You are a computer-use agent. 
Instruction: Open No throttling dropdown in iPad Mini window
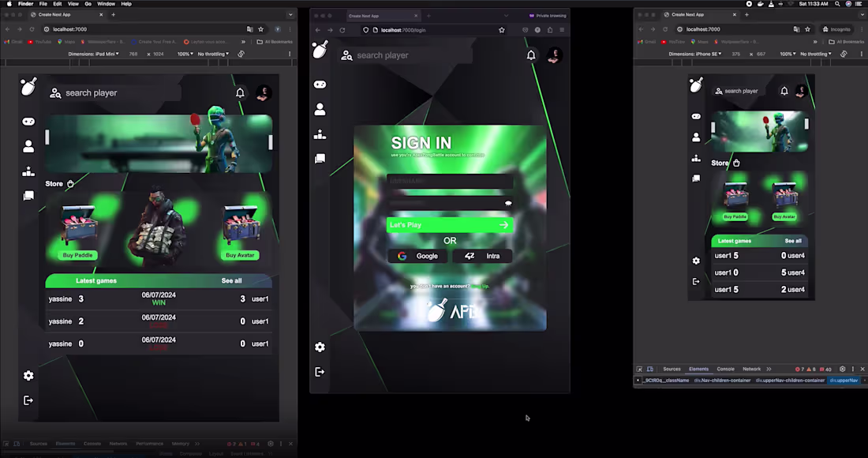click(212, 54)
